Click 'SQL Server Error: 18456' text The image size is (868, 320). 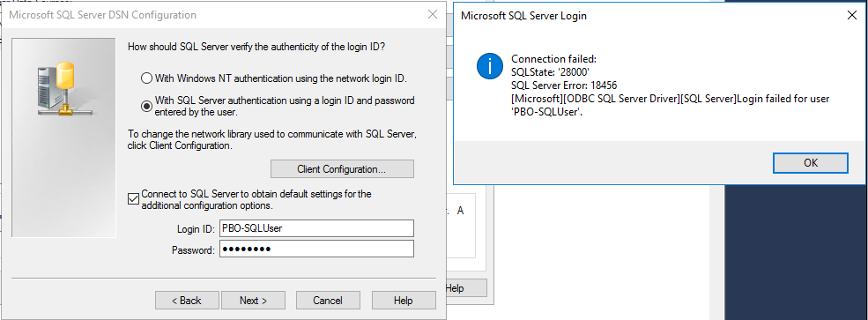coord(564,86)
